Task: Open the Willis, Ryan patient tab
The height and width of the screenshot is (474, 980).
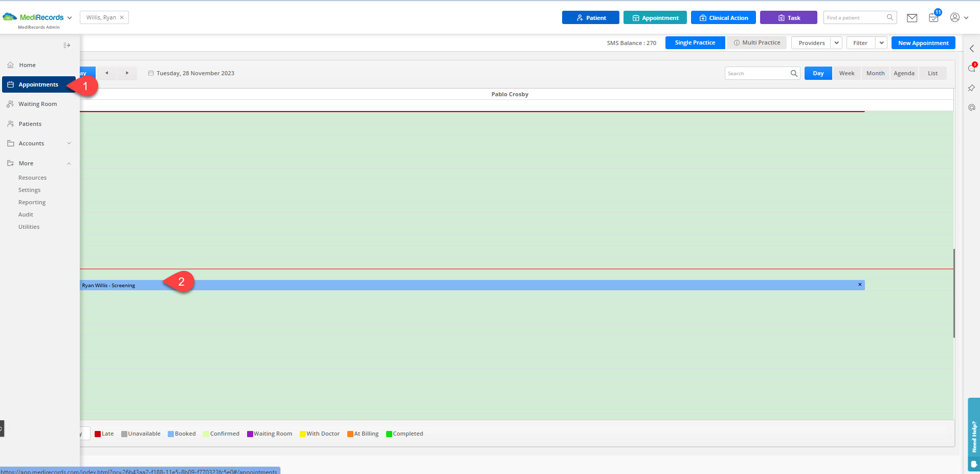Action: pos(101,17)
